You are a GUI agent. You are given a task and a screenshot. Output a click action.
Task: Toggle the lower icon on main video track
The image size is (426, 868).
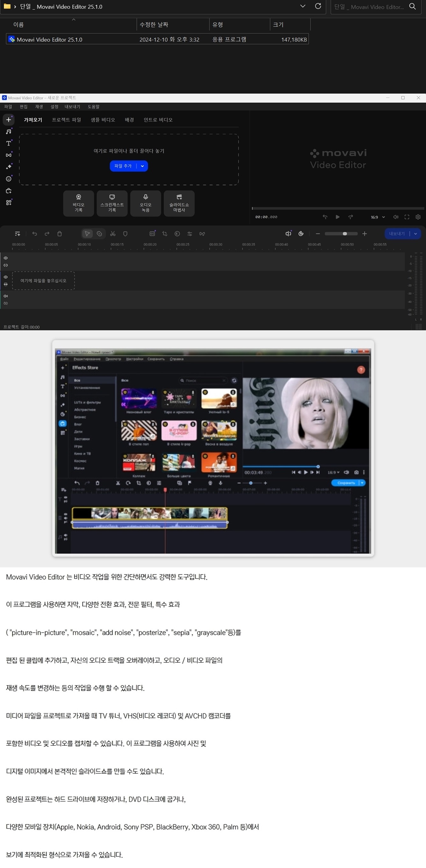click(5, 284)
